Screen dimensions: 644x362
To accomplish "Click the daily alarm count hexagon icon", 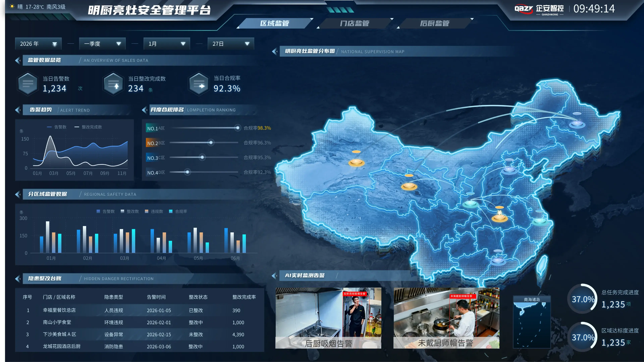I will click(28, 84).
